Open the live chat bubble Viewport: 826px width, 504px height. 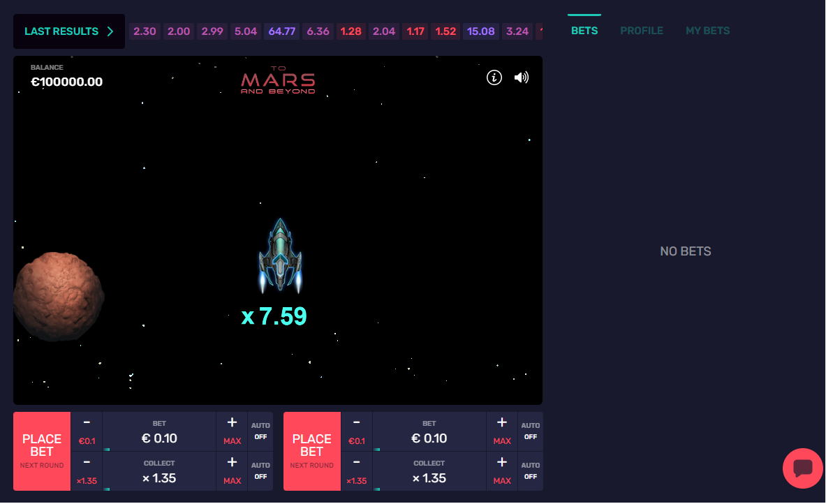tap(802, 468)
